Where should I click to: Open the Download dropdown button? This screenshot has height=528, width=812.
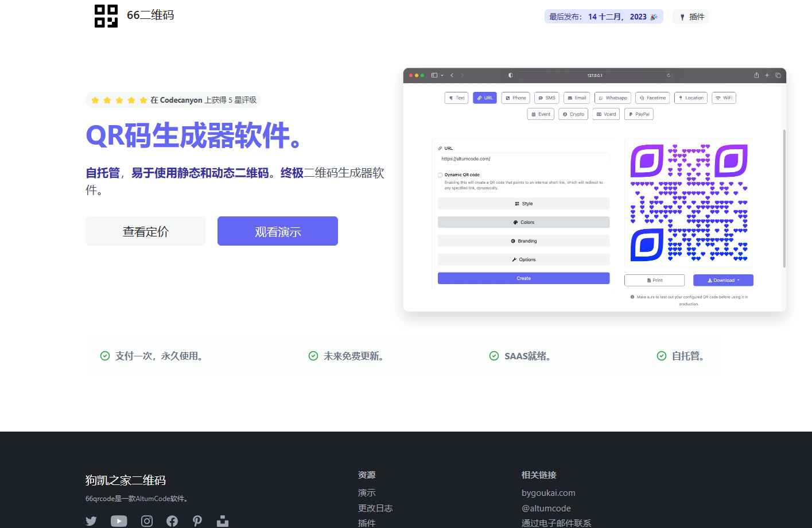[x=723, y=280]
